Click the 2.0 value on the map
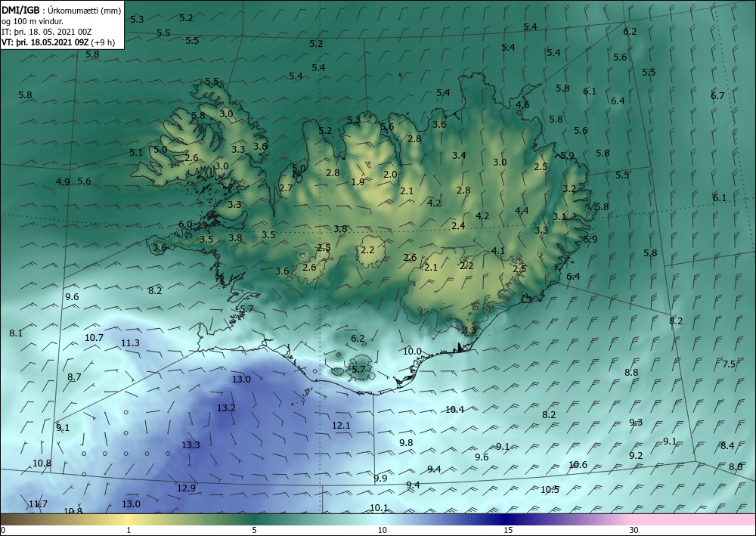Screen dimensions: 756x536 pyautogui.click(x=390, y=175)
